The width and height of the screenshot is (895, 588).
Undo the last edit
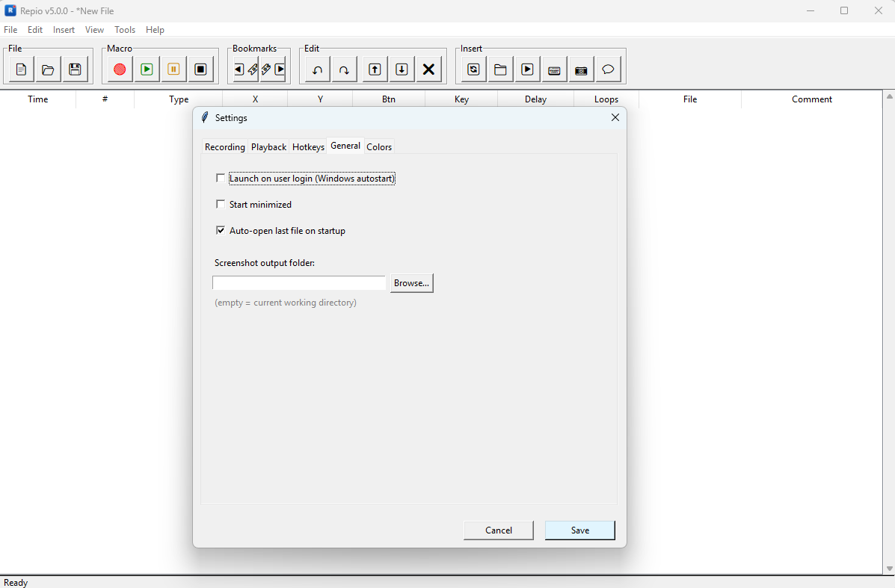[x=316, y=69]
